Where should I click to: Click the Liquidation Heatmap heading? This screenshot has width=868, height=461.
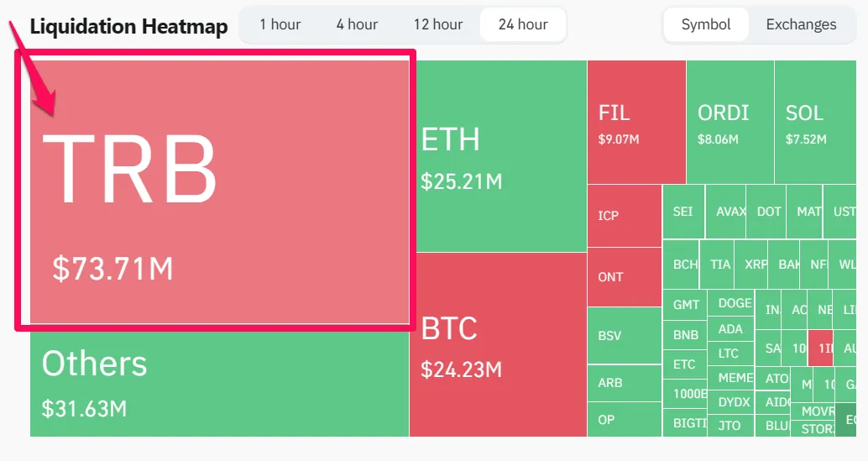(128, 26)
